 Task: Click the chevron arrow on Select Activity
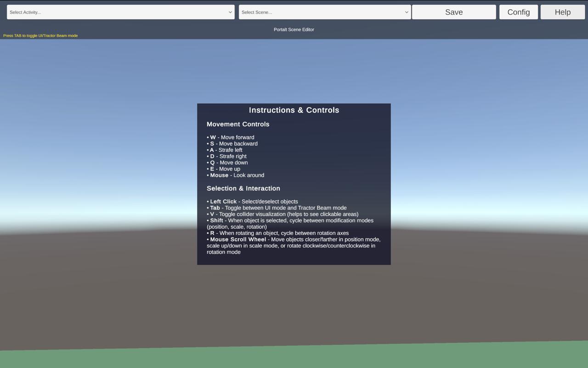[230, 12]
